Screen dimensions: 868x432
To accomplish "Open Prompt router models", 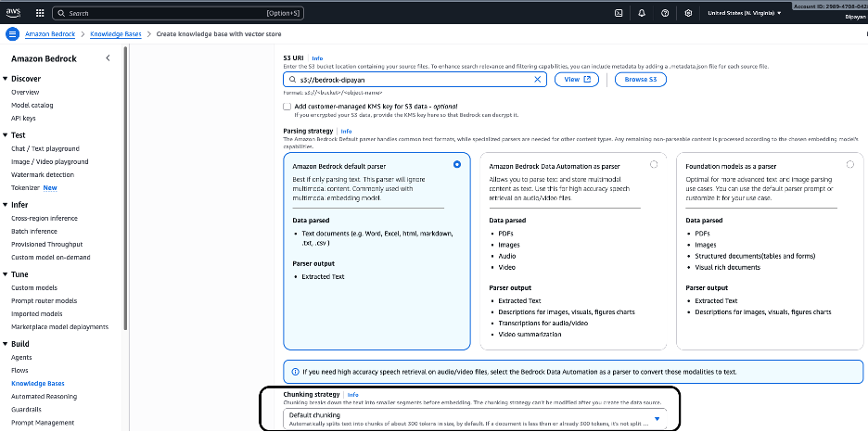I will 45,301.
